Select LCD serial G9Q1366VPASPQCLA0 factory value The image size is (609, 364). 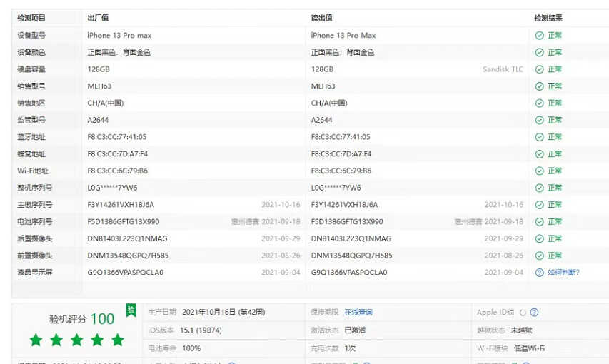coord(126,273)
